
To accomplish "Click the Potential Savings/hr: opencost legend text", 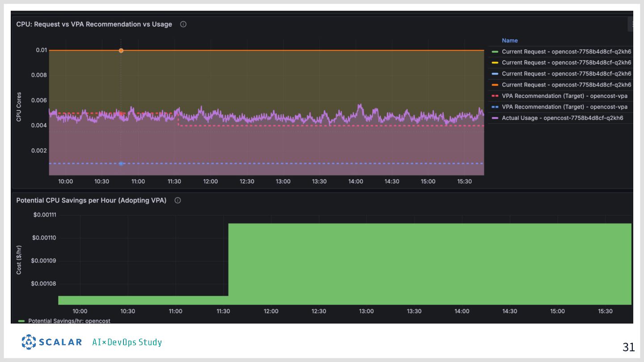I will [69, 321].
